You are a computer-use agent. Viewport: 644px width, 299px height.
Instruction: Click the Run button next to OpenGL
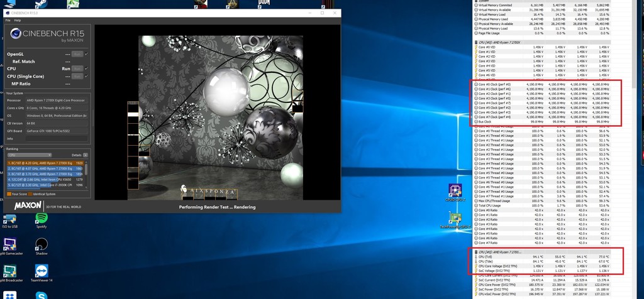(x=77, y=54)
